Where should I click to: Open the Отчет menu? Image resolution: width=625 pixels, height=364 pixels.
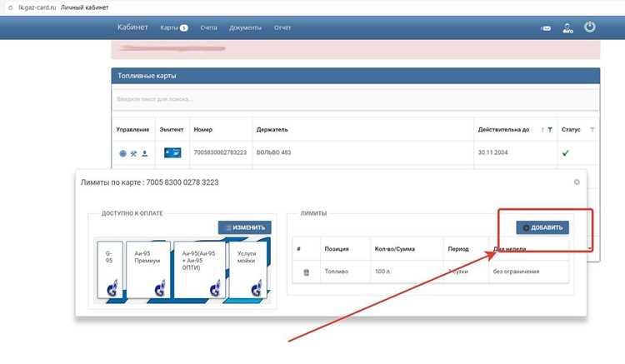[282, 27]
